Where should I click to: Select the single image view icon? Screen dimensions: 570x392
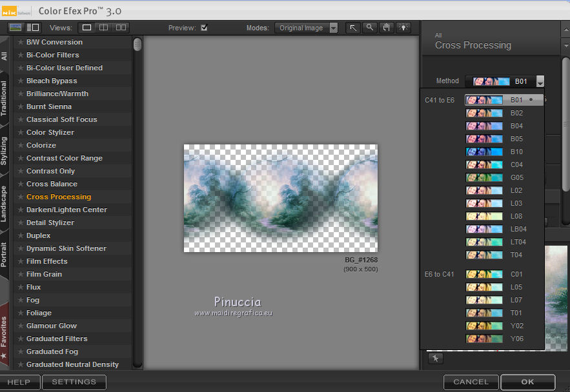[x=87, y=28]
